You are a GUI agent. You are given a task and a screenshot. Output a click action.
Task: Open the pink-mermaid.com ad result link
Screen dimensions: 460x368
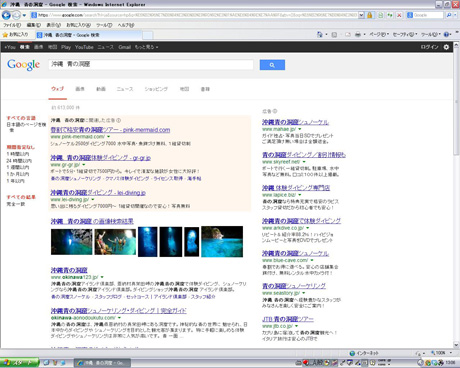(110, 130)
